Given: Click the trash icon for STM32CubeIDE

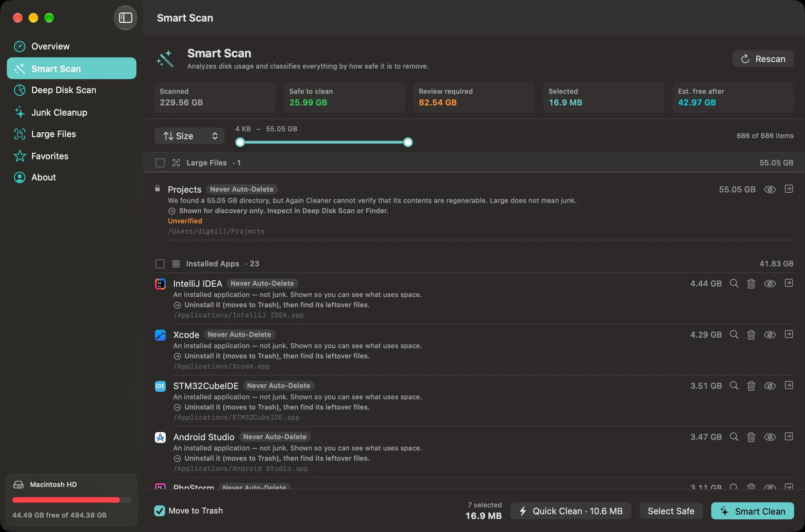Looking at the screenshot, I should click(x=751, y=386).
